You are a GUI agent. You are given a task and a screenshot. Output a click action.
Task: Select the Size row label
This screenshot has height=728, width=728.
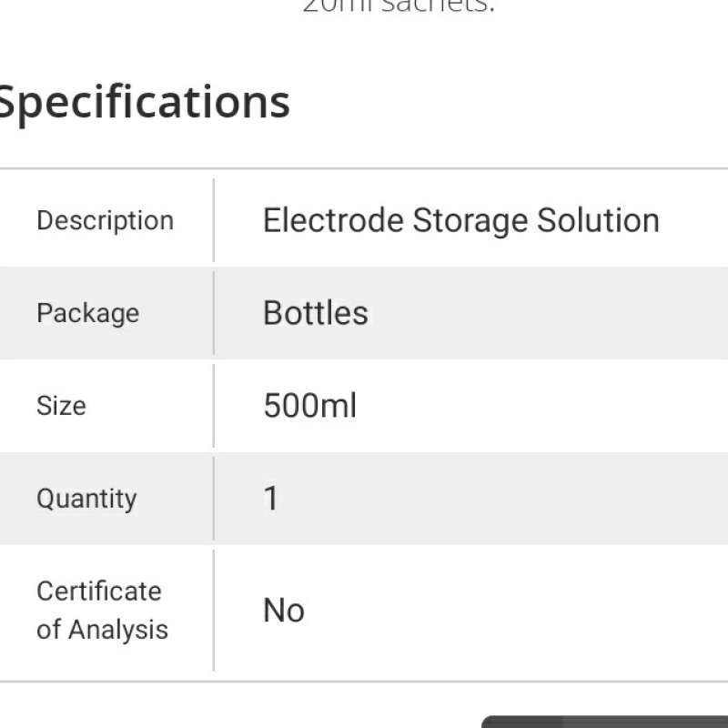click(x=61, y=405)
